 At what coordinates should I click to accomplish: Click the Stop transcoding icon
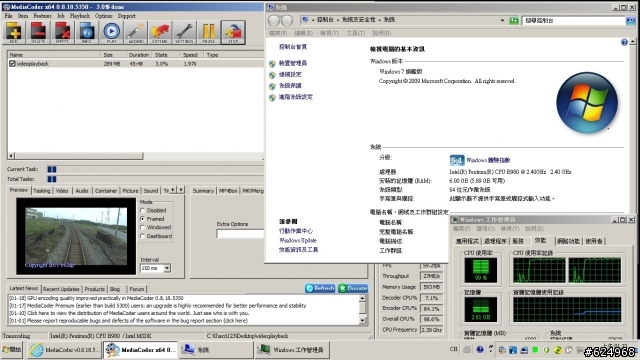[233, 32]
